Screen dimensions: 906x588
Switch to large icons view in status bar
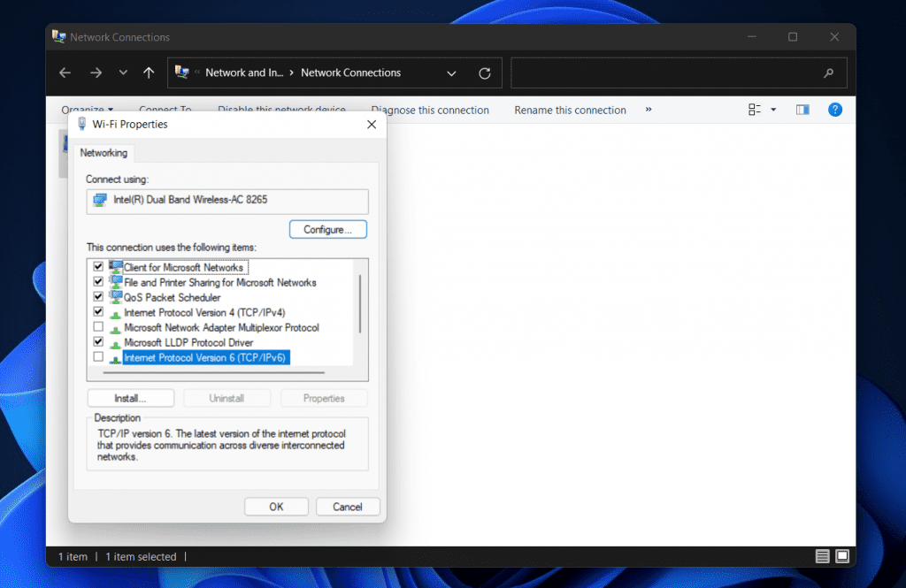click(842, 556)
